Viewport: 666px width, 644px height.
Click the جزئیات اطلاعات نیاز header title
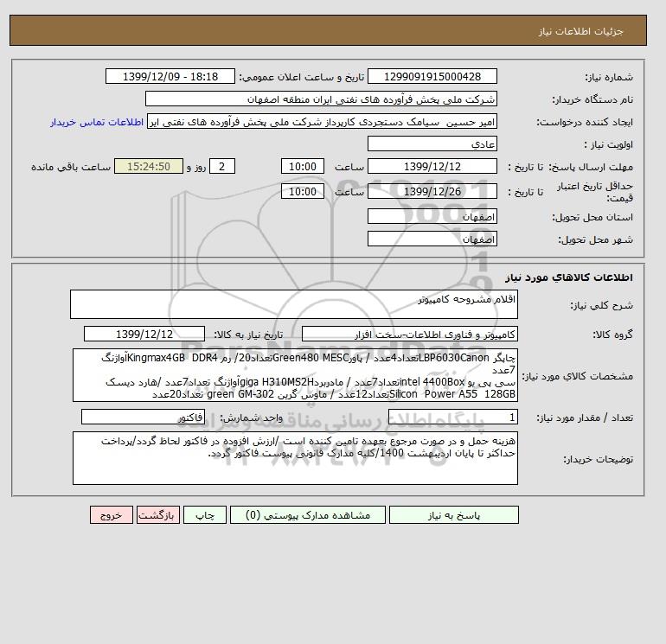580,31
